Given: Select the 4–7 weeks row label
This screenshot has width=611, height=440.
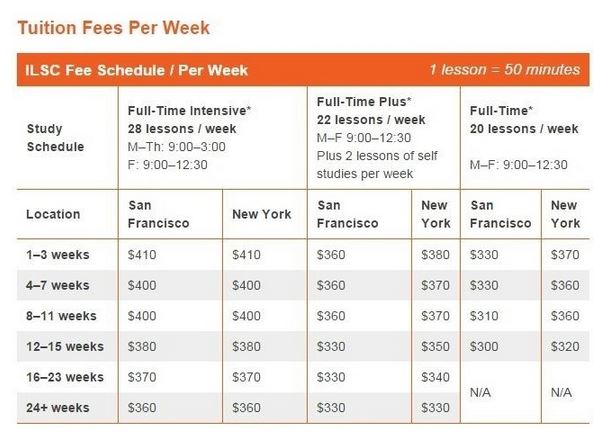Looking at the screenshot, I should coord(58,285).
